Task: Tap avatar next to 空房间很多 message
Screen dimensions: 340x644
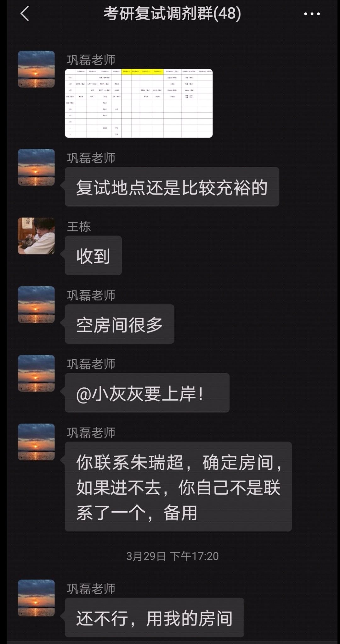Action: [x=36, y=304]
